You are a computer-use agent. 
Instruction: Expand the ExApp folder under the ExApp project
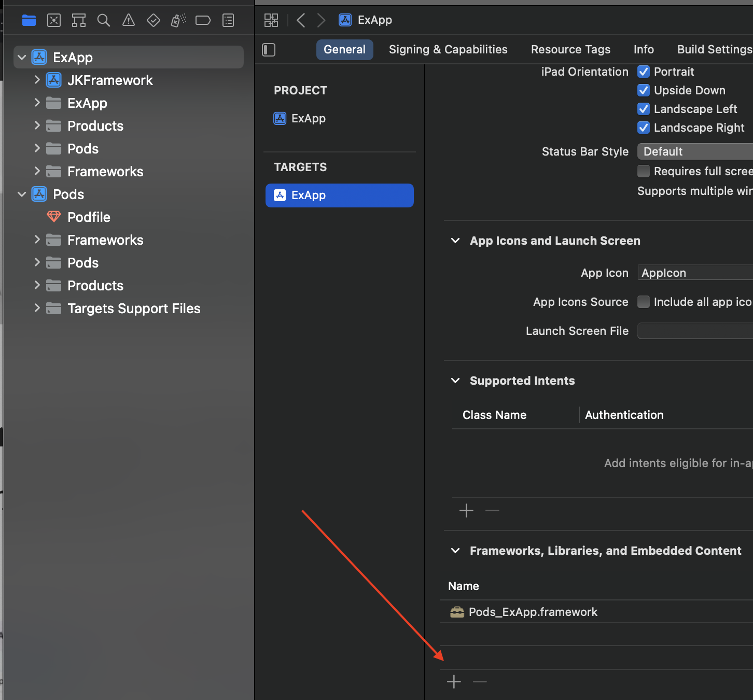[37, 103]
